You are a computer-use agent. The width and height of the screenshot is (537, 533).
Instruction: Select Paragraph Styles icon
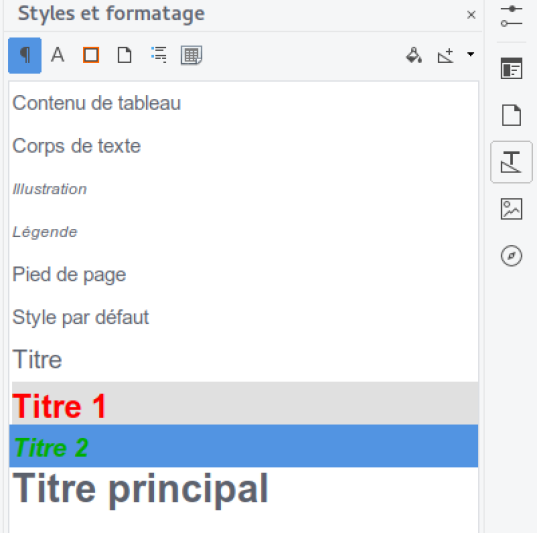click(25, 55)
